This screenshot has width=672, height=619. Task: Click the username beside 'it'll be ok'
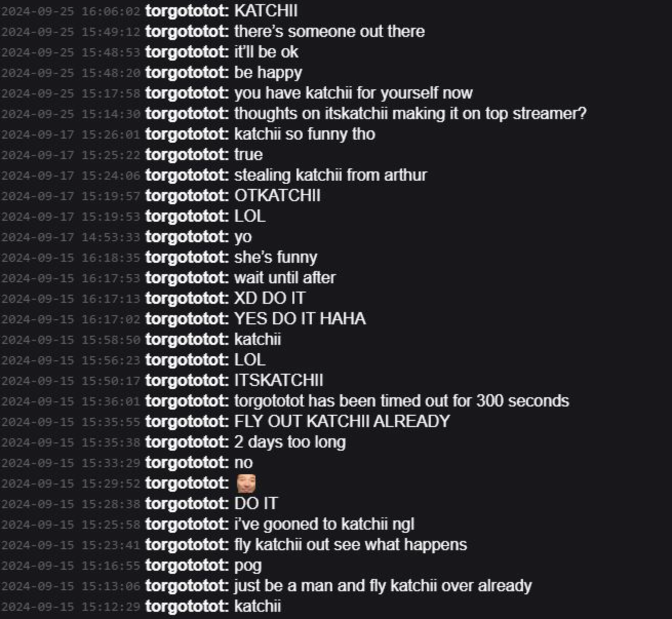[x=187, y=52]
